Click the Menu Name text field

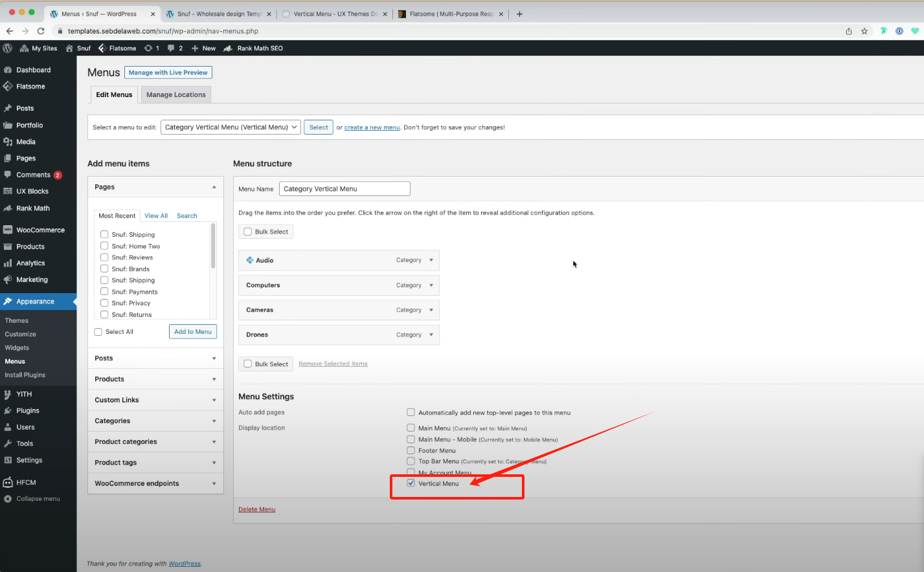[x=344, y=189]
